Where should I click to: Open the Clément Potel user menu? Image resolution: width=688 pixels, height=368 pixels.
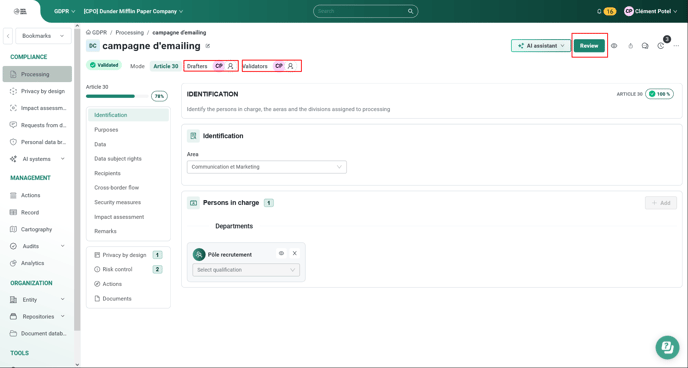(x=650, y=11)
